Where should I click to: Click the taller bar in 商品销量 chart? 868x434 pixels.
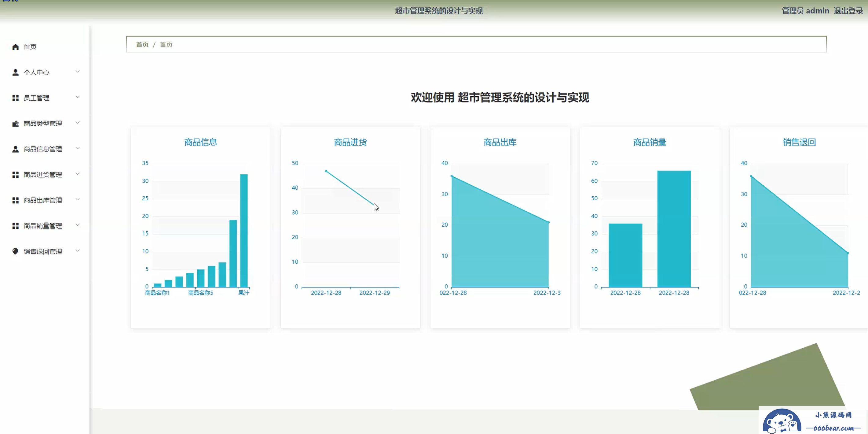674,229
